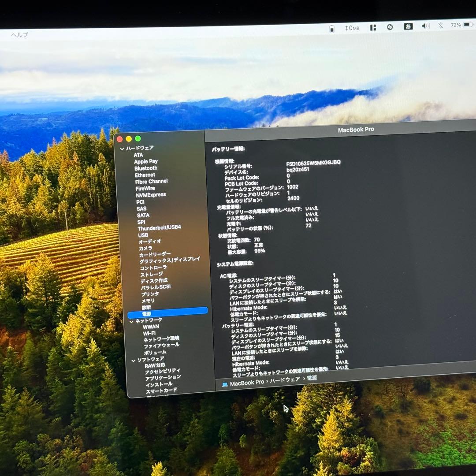Screen dimensions: 476x476
Task: Collapse the ハードウェア tree section
Action: coord(122,149)
